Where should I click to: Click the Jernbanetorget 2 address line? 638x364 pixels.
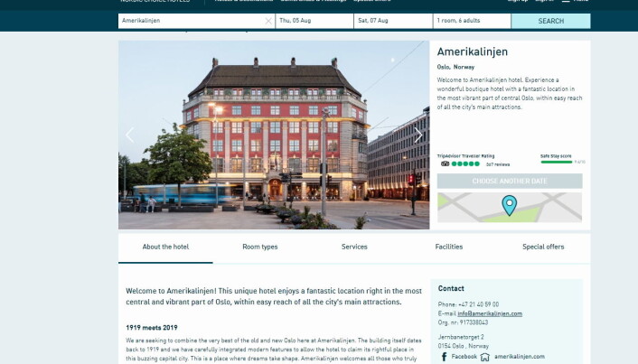coord(461,337)
